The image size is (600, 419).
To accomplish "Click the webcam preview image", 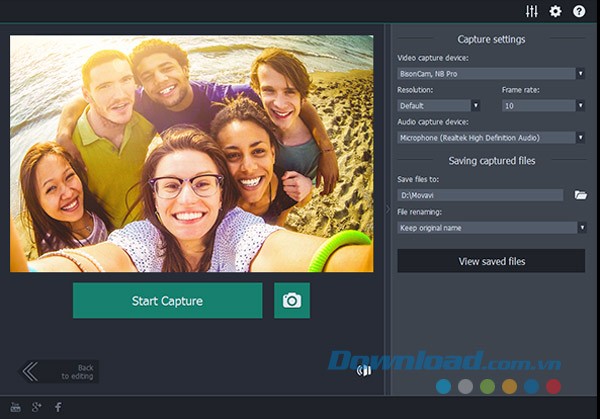I will 191,154.
